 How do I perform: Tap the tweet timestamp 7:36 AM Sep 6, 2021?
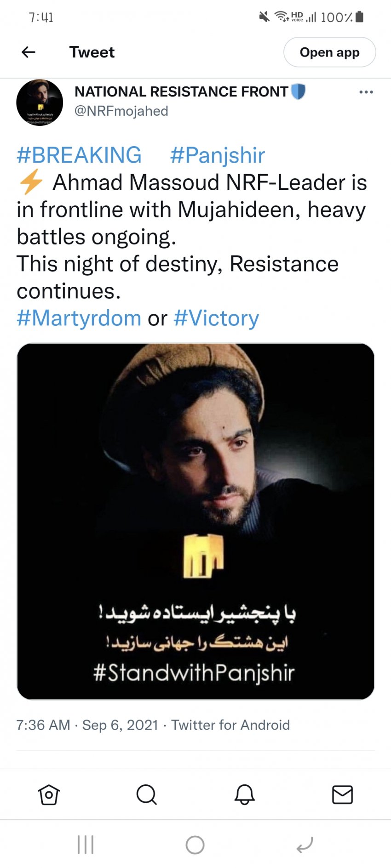(x=87, y=725)
